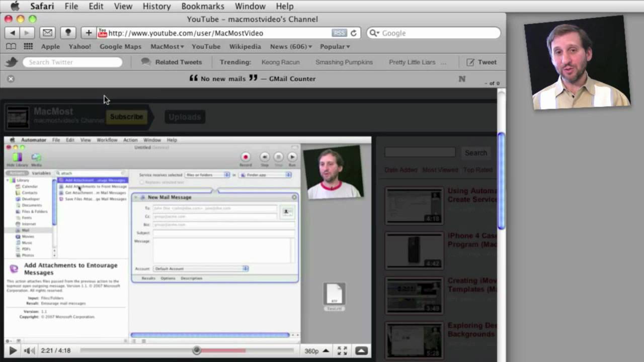Screen dimensions: 644x362
Task: Click the Safari forward arrow button
Action: tap(27, 33)
